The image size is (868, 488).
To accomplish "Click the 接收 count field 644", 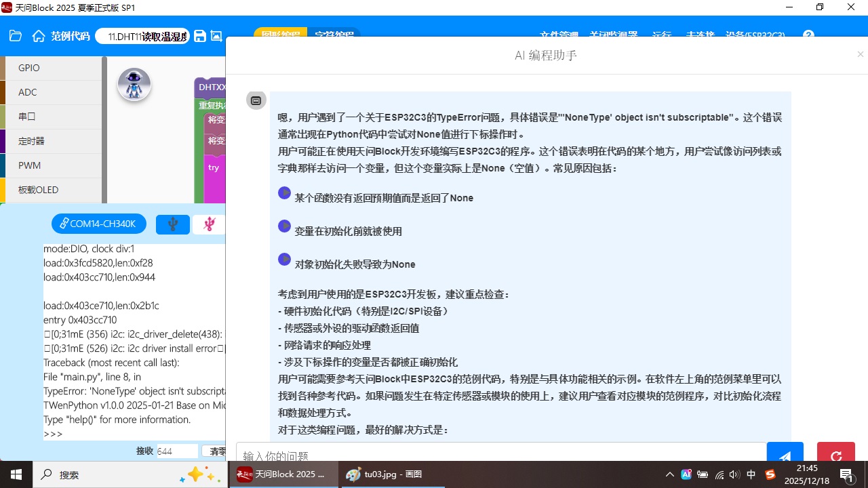I will pos(177,451).
